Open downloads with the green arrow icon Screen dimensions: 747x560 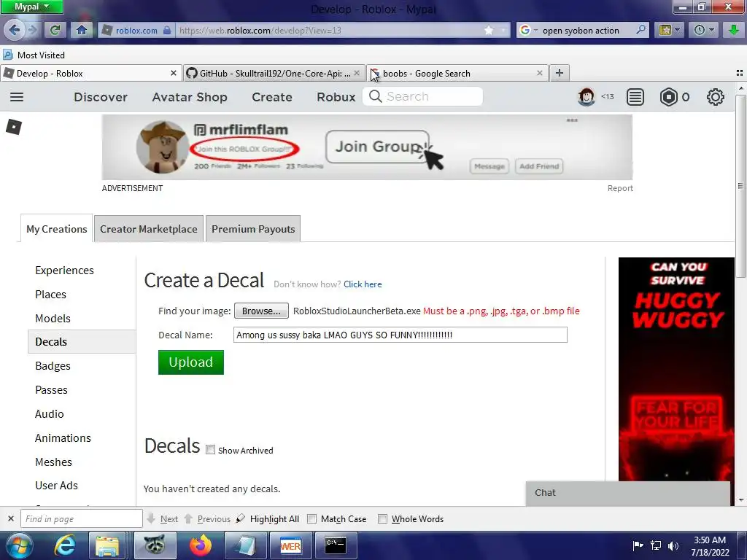click(734, 30)
